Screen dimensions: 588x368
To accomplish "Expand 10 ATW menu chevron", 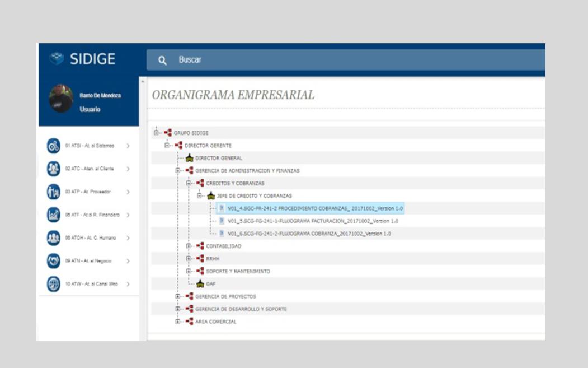I will (x=128, y=284).
